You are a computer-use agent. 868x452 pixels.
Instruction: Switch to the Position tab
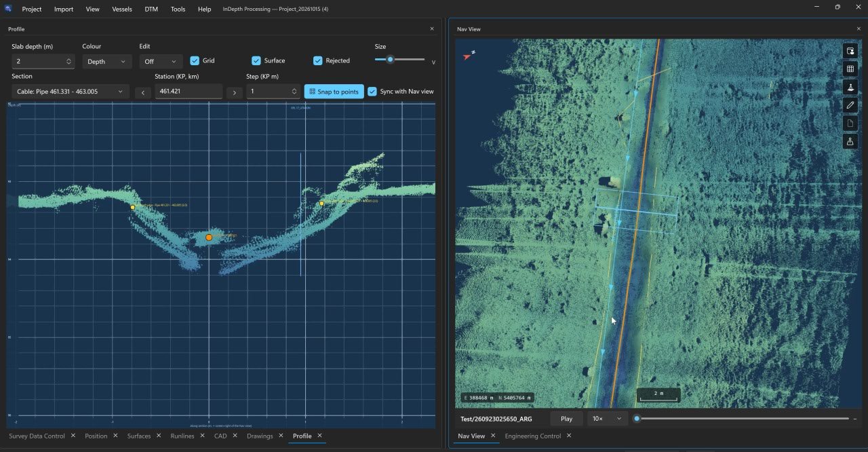(96, 436)
